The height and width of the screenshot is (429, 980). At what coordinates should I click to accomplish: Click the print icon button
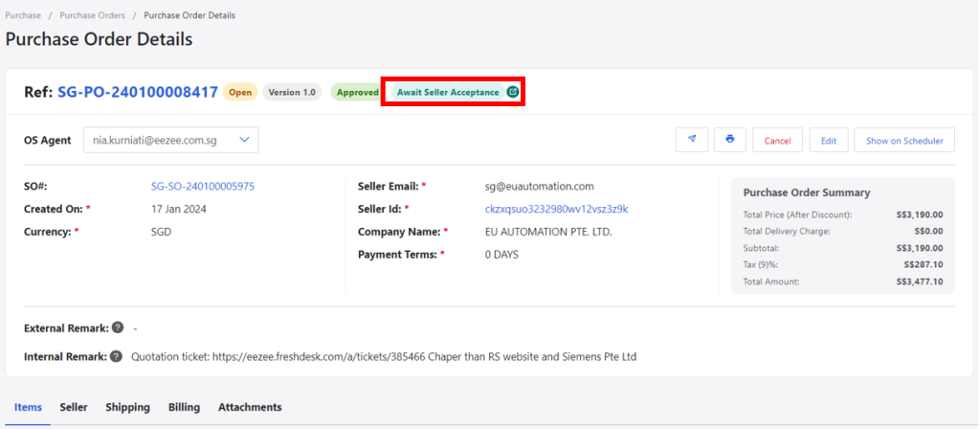point(730,140)
